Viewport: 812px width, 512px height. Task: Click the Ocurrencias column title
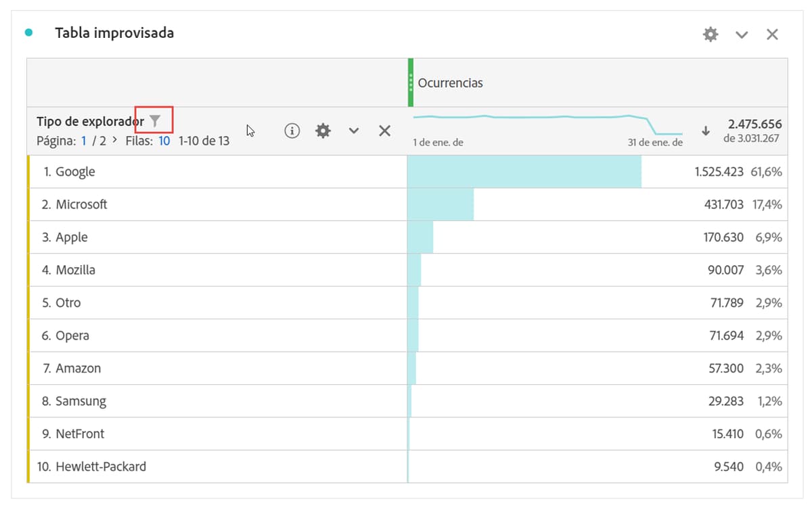449,83
